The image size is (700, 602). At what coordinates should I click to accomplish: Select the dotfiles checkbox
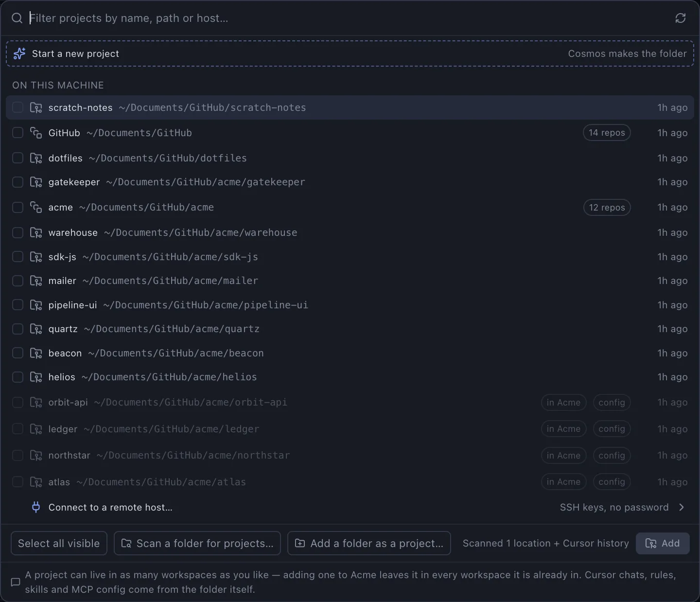click(x=17, y=158)
